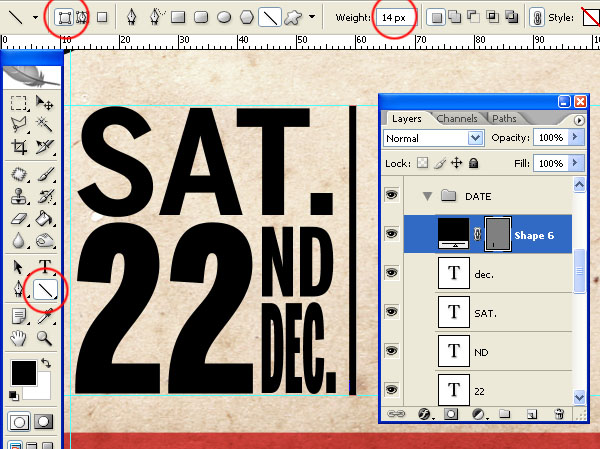Choose the Rounded Rectangle tool in options bar

point(201,17)
